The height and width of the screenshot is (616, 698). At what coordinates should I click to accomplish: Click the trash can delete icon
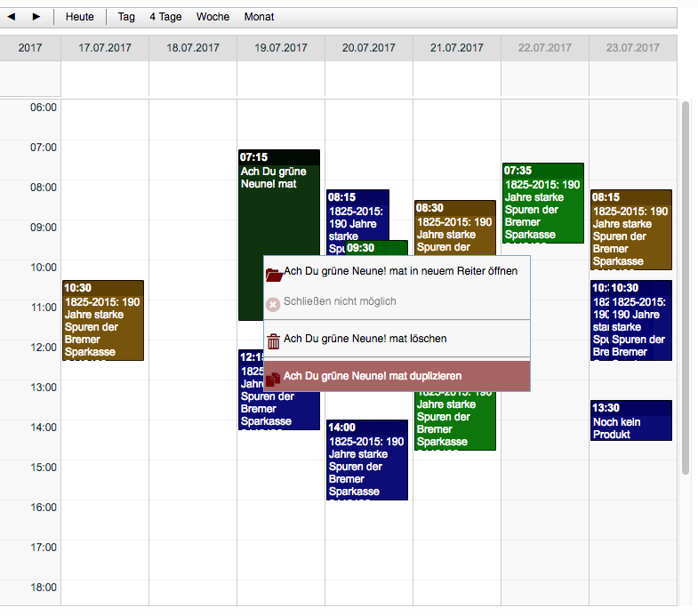[274, 340]
